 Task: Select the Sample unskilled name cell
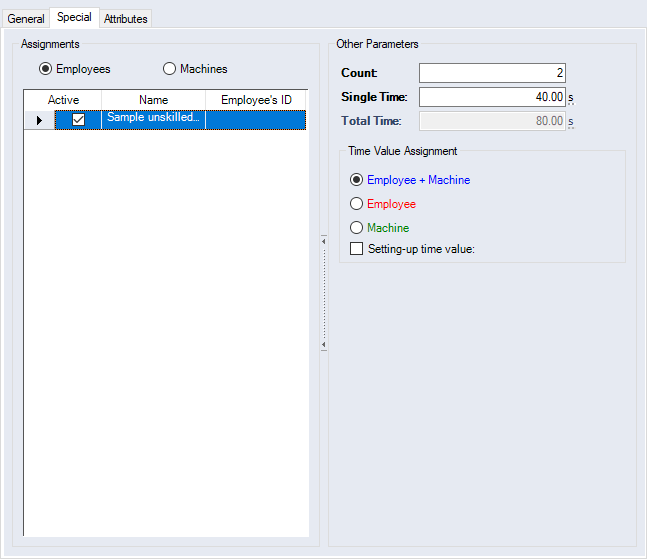pos(153,119)
